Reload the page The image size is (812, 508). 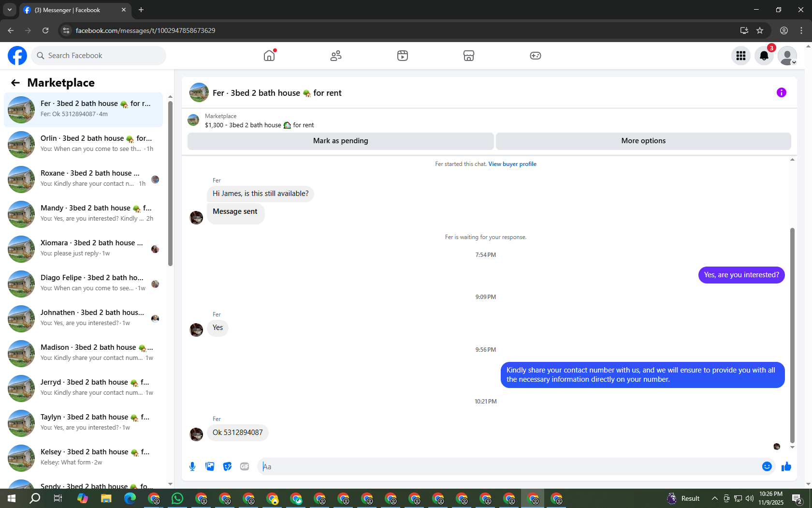coord(45,30)
